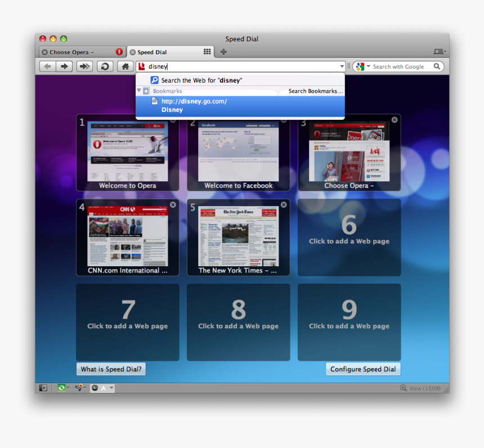Select Search the Web for "disney" suggestion

pyautogui.click(x=240, y=80)
